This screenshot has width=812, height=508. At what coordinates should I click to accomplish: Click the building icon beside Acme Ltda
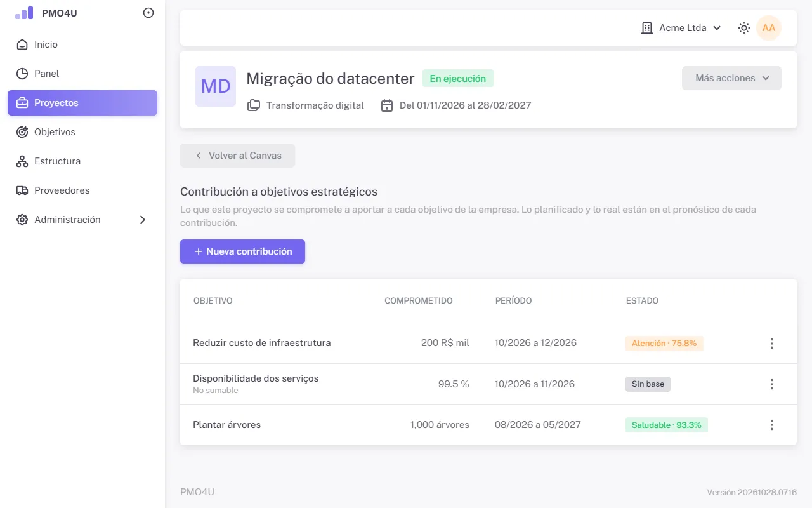point(647,28)
